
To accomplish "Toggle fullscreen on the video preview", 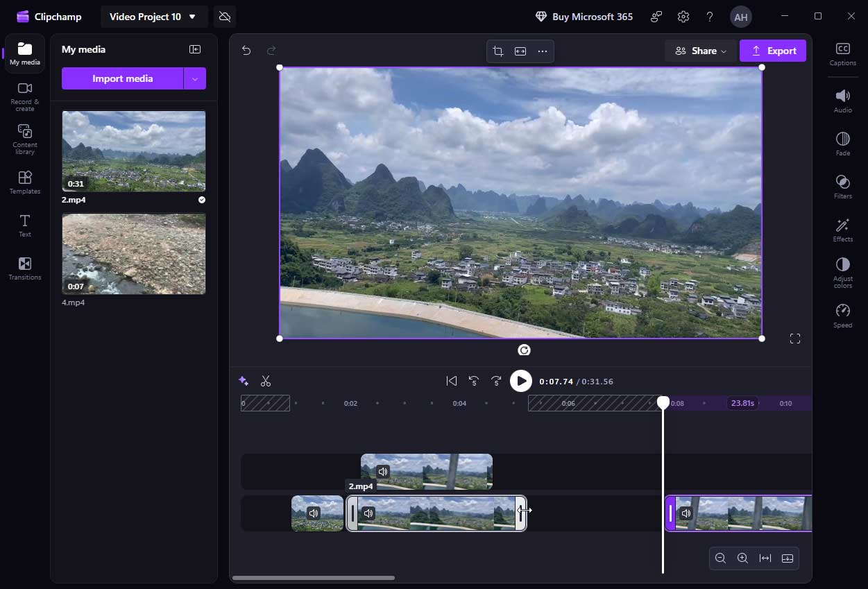I will pyautogui.click(x=794, y=338).
